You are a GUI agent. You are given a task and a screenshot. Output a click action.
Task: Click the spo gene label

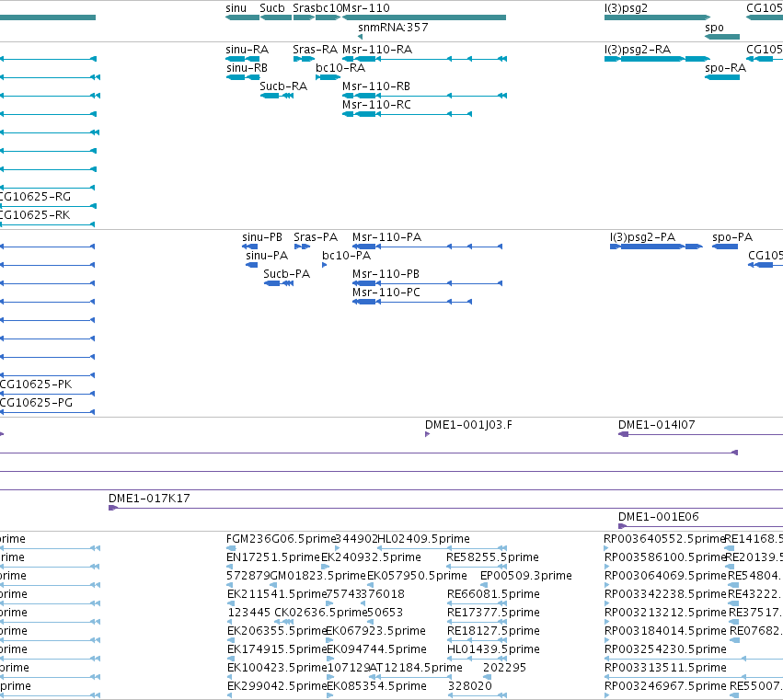point(714,28)
